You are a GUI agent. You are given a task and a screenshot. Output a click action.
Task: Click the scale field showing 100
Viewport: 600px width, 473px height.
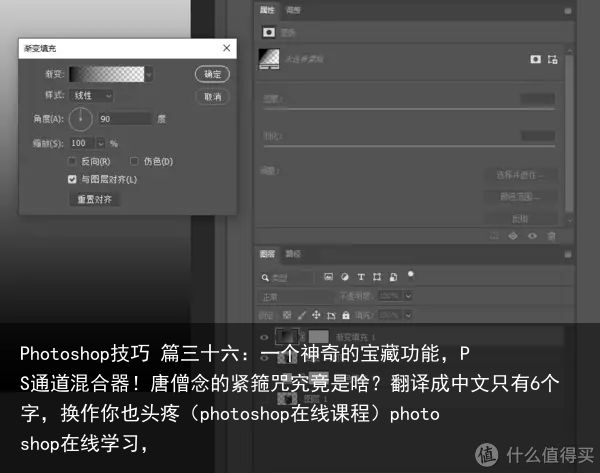click(x=82, y=143)
